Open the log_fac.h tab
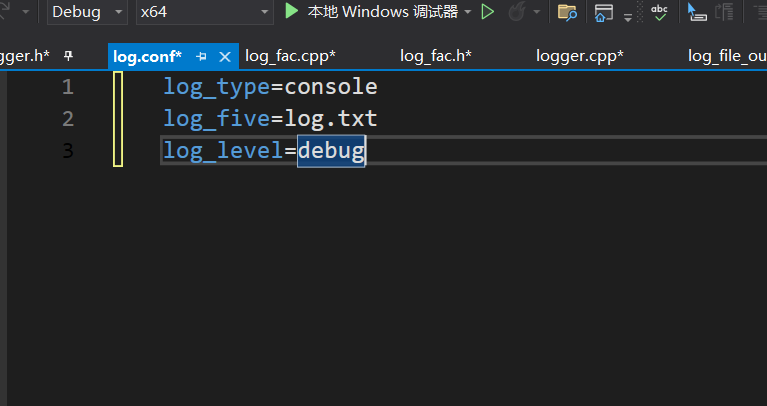Image resolution: width=767 pixels, height=406 pixels. pos(435,56)
